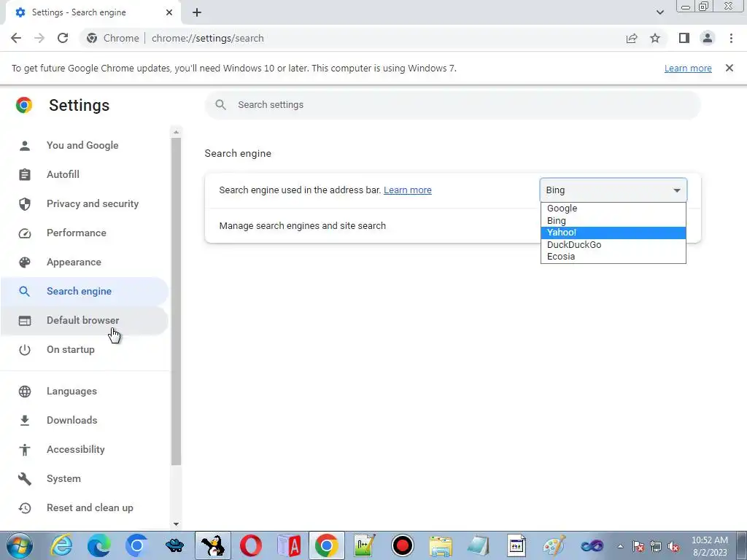Click the sidebar scrollbar thumb
This screenshot has height=560, width=747.
click(177, 301)
